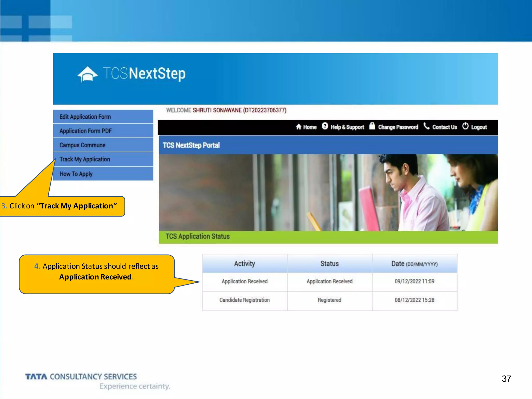Click the Change Password text link
The width and height of the screenshot is (532, 399).
[398, 127]
